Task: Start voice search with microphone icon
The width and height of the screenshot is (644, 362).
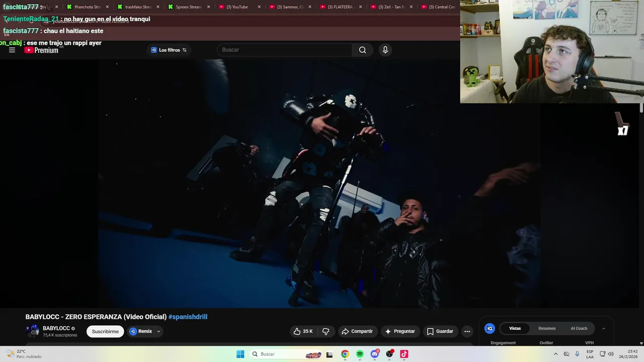Action: pyautogui.click(x=385, y=50)
